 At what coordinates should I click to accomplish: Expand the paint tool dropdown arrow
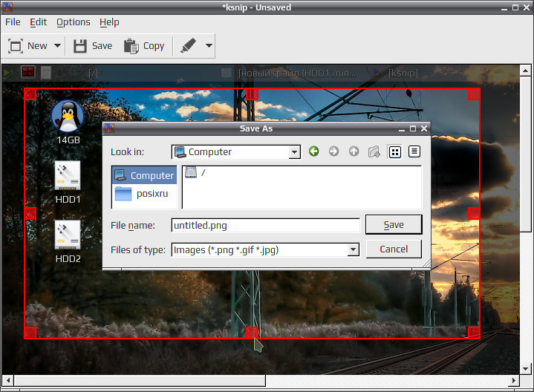(x=209, y=45)
